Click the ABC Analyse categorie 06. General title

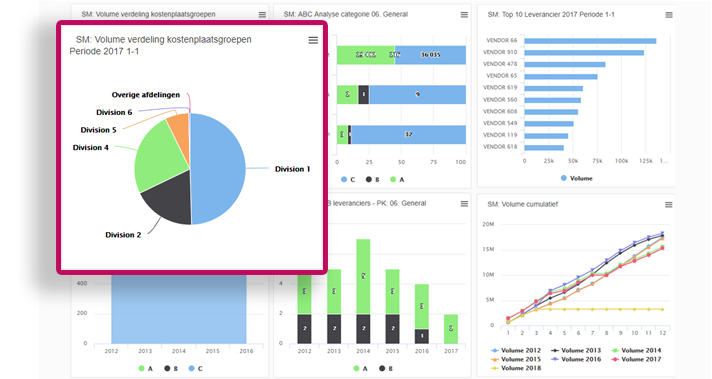346,15
